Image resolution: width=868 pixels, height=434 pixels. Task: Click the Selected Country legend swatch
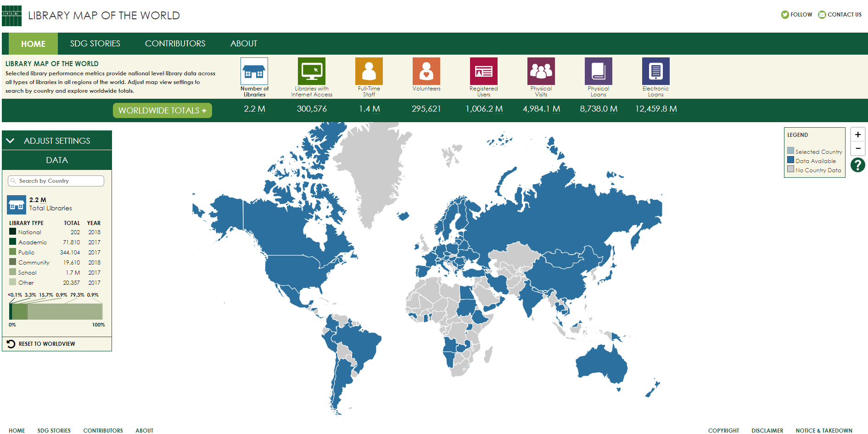790,151
